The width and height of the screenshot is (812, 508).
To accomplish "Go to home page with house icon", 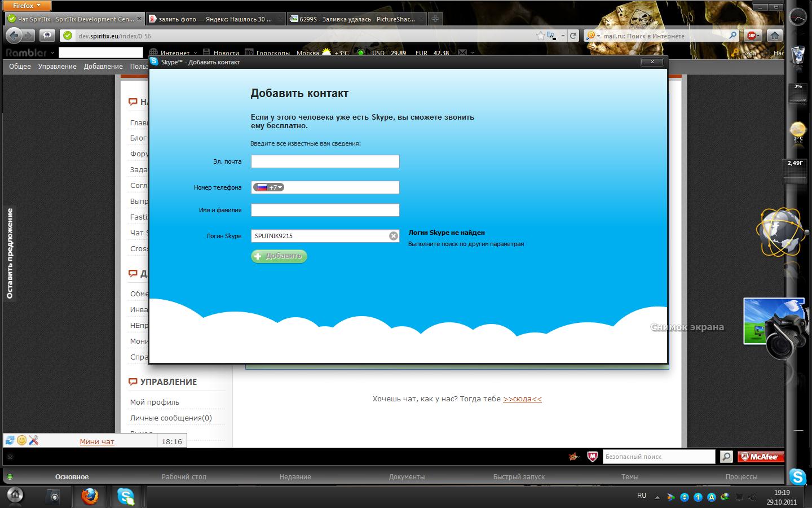I will click(775, 36).
